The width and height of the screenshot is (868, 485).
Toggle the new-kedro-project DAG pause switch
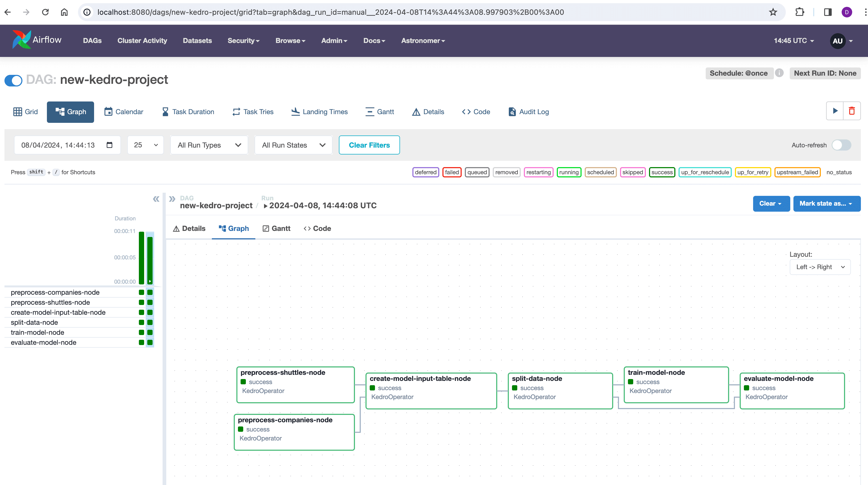(x=13, y=80)
